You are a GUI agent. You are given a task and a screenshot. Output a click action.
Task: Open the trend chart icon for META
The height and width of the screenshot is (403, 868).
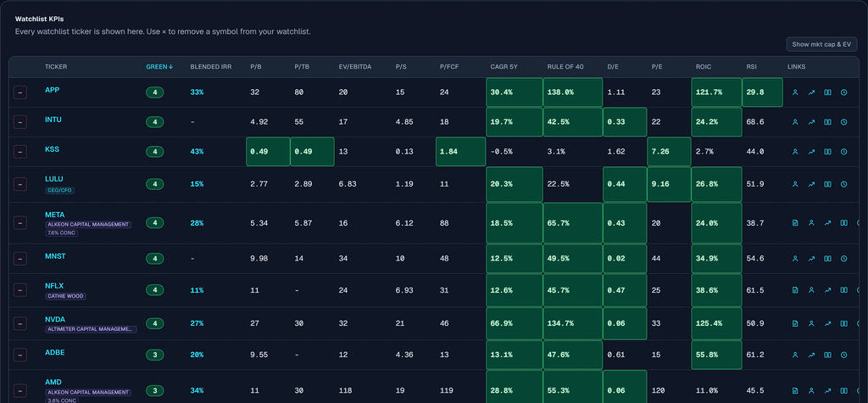coord(827,223)
